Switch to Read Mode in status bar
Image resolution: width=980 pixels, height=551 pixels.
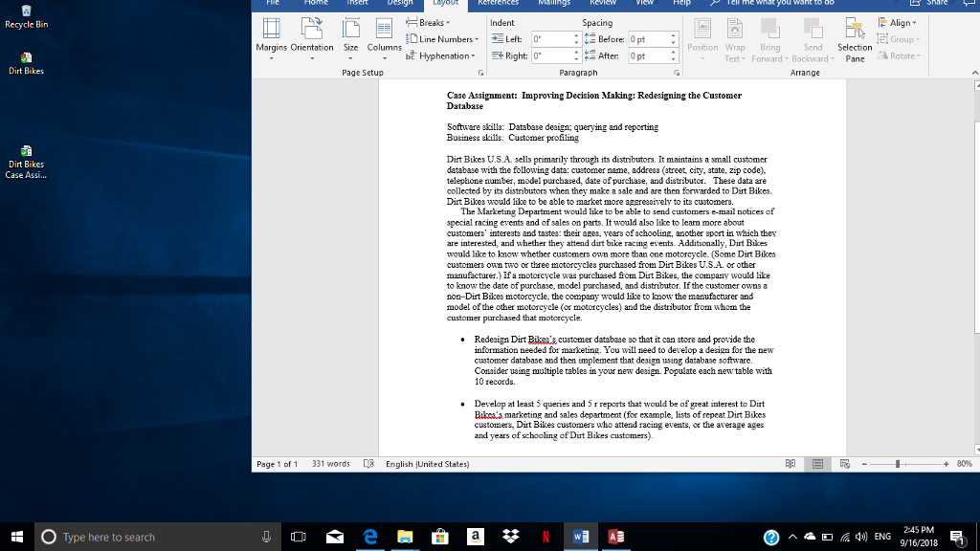pyautogui.click(x=791, y=463)
